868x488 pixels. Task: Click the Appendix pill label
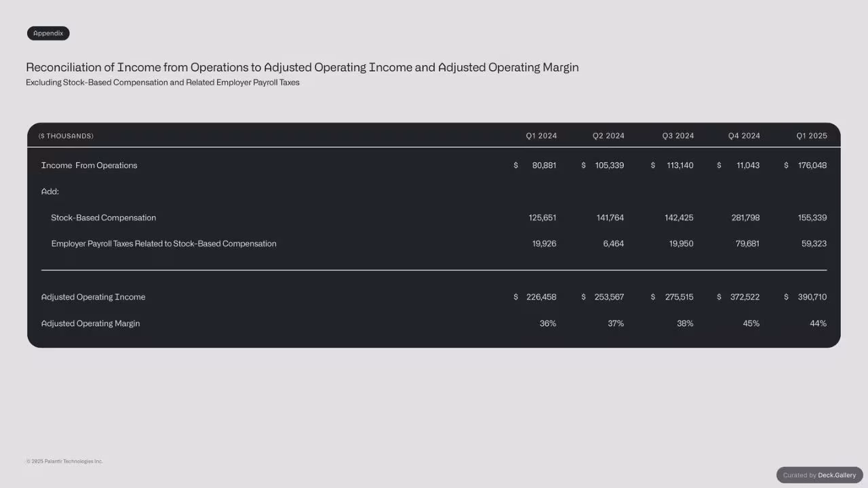[x=48, y=33]
